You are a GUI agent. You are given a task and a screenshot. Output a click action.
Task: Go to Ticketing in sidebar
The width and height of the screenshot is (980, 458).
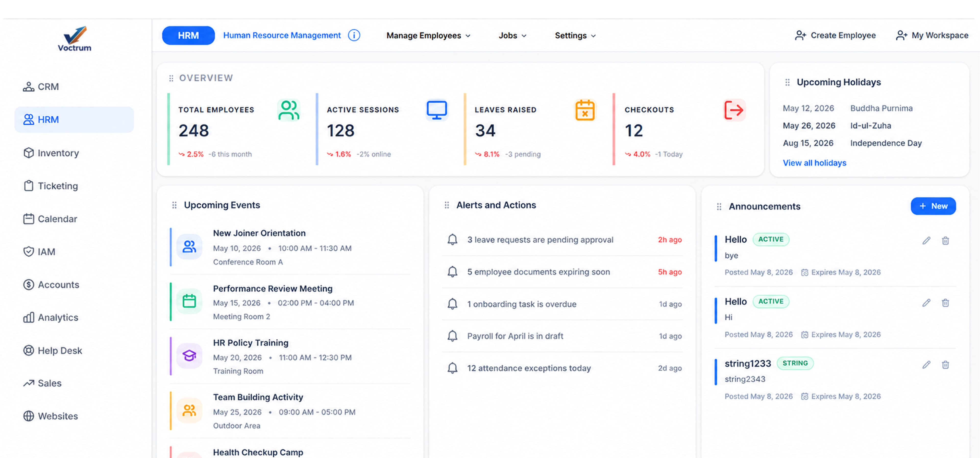[x=51, y=186]
